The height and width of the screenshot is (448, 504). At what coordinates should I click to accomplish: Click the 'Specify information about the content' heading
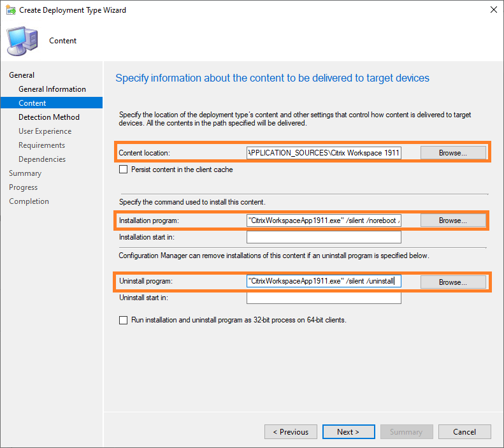point(272,78)
